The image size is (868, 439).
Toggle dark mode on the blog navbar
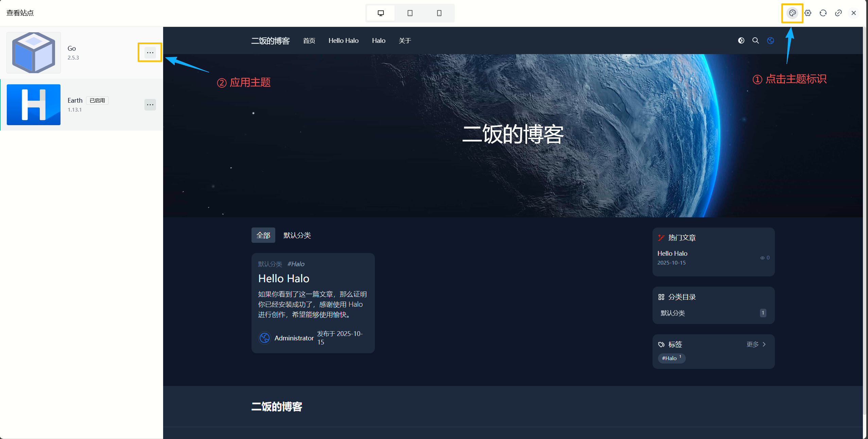click(x=741, y=40)
